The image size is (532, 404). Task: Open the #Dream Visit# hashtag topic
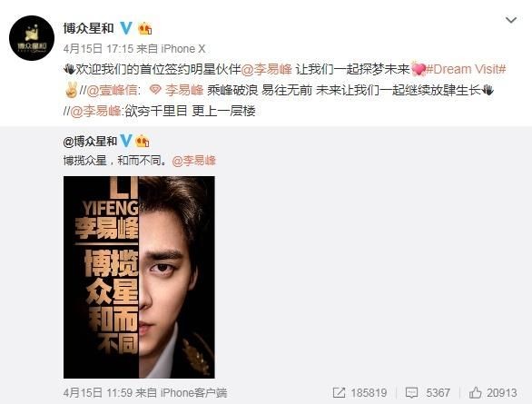coord(466,69)
